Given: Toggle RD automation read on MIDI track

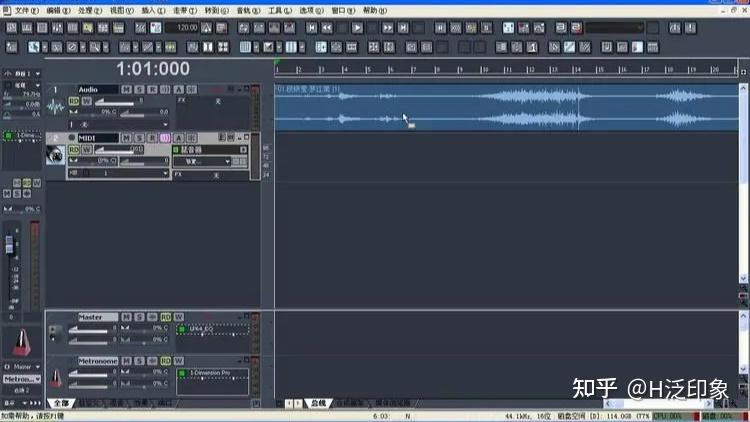Looking at the screenshot, I should (x=74, y=150).
